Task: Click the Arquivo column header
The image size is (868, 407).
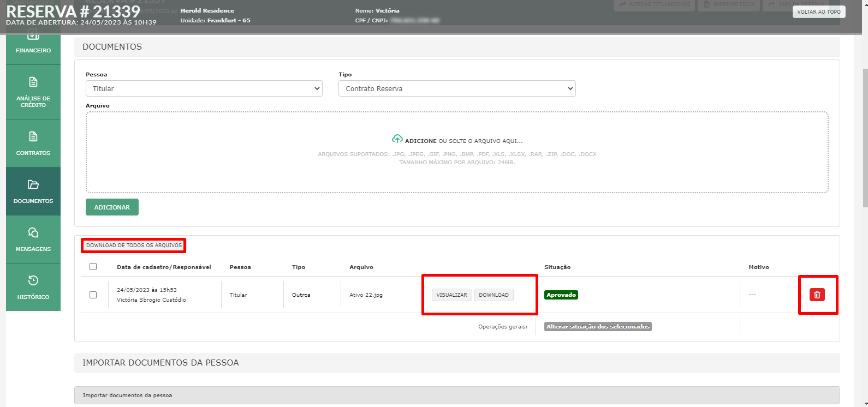Action: coord(361,267)
